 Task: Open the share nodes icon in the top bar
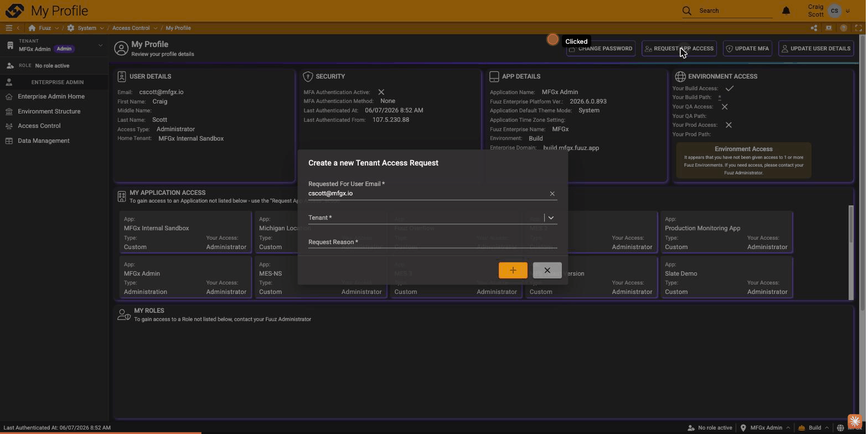(814, 28)
